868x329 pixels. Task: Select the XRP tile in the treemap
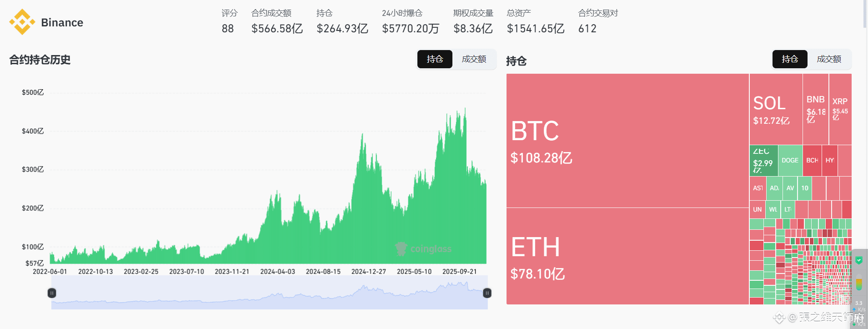coord(840,109)
